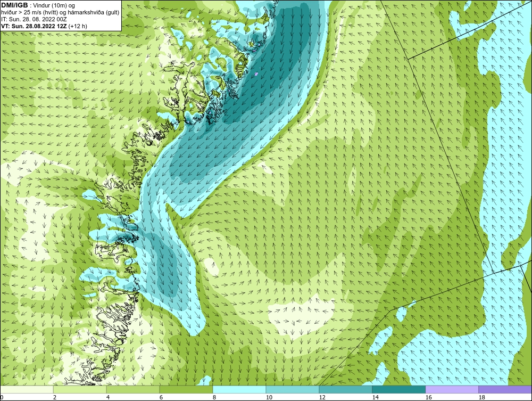The width and height of the screenshot is (532, 401).
Task: Click the 6–8 m/s darker green legend swatch
Action: point(186,389)
